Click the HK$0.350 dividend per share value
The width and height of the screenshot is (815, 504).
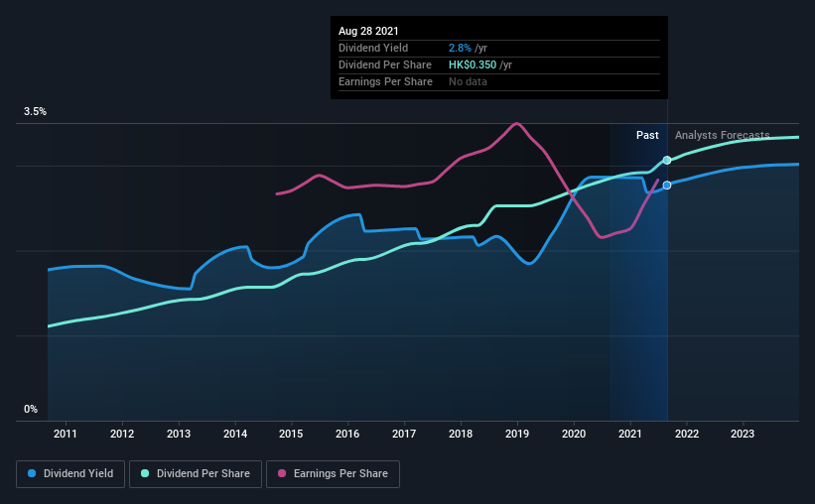point(473,64)
